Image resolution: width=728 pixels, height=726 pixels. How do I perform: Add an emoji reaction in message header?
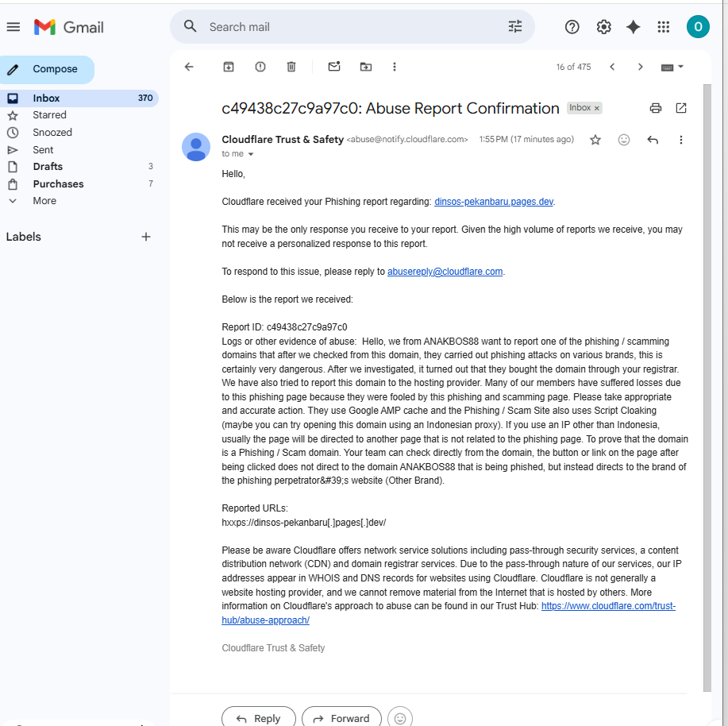tap(624, 140)
